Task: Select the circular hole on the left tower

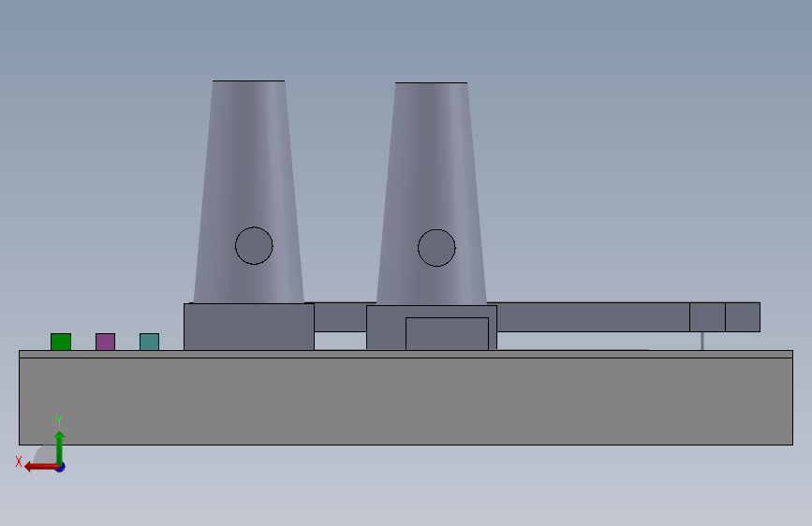Action: point(254,245)
